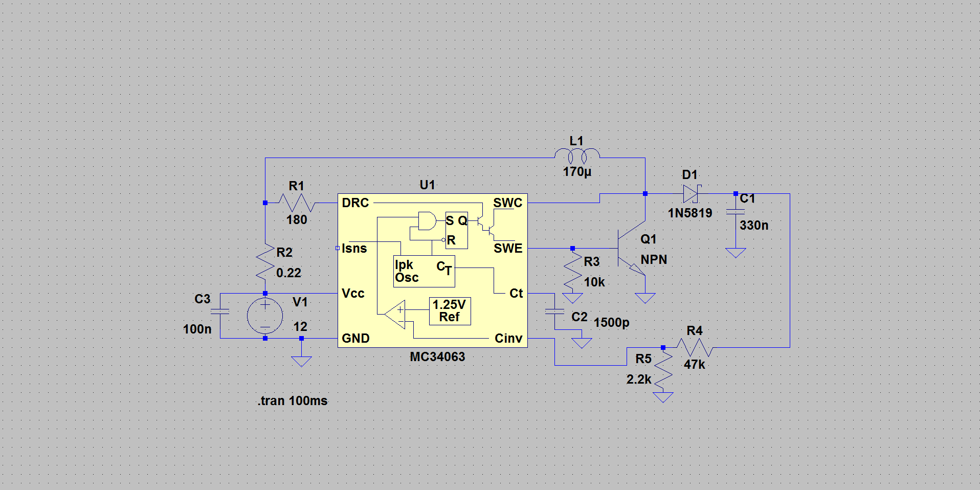
Task: Select the L1 reference label
Action: point(576,141)
